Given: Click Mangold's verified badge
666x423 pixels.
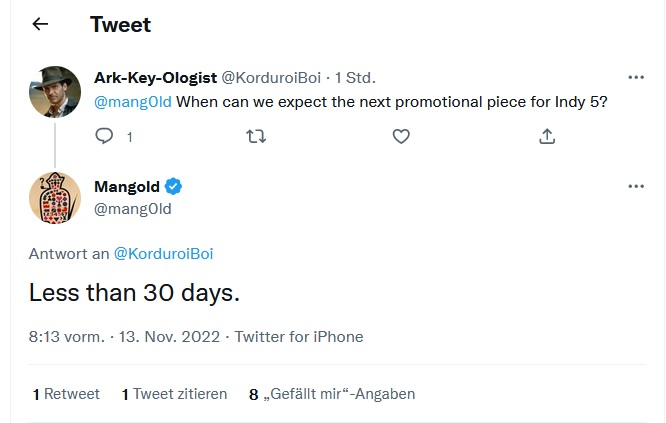Looking at the screenshot, I should pos(173,187).
